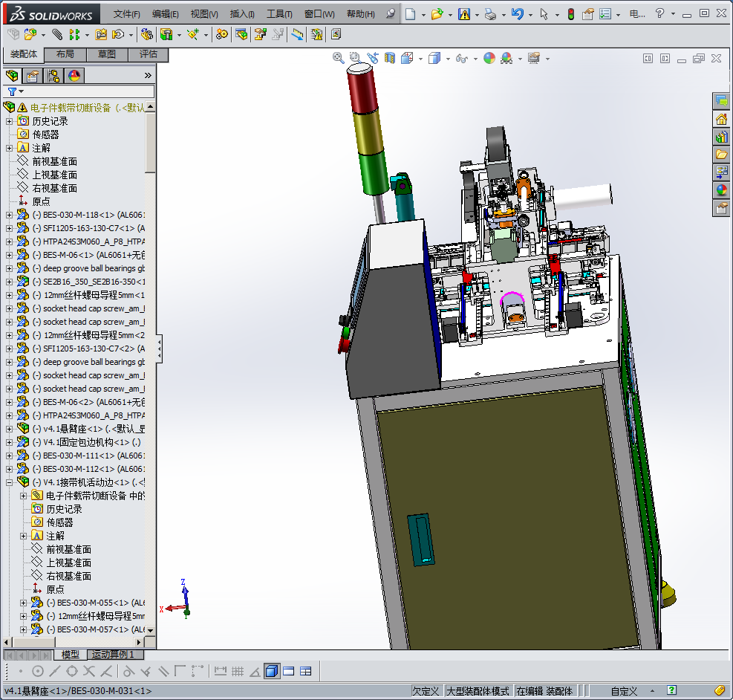Click the 自定义 status bar unit button
This screenshot has height=700, width=733.
pos(624,691)
